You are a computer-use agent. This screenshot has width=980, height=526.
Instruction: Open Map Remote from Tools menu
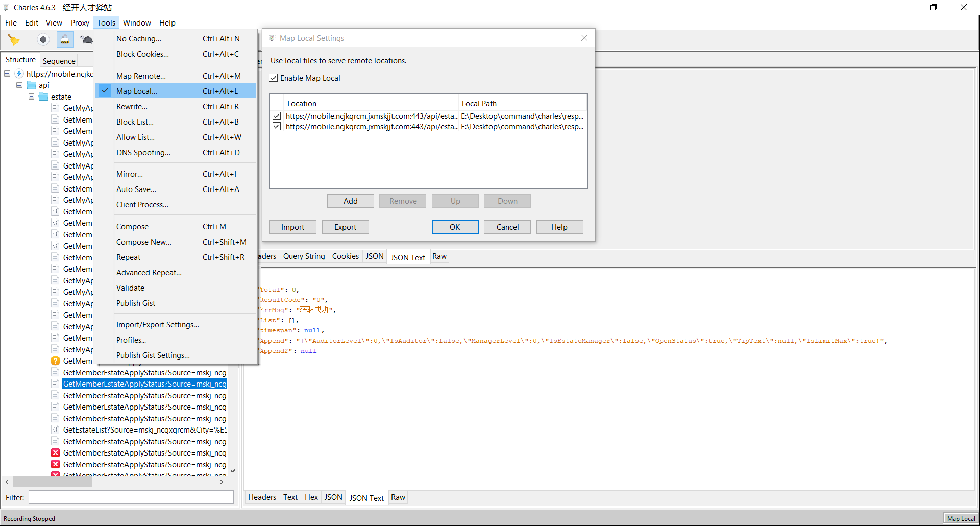click(x=141, y=76)
